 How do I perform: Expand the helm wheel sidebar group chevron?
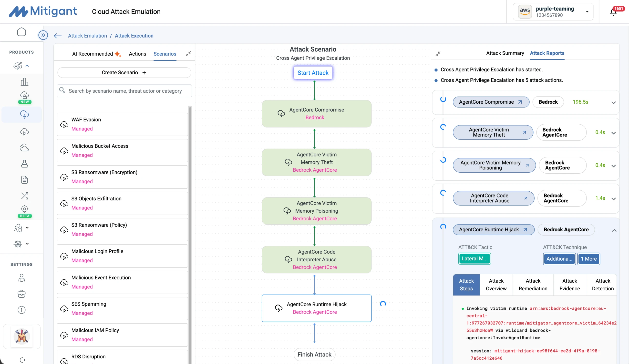[27, 244]
